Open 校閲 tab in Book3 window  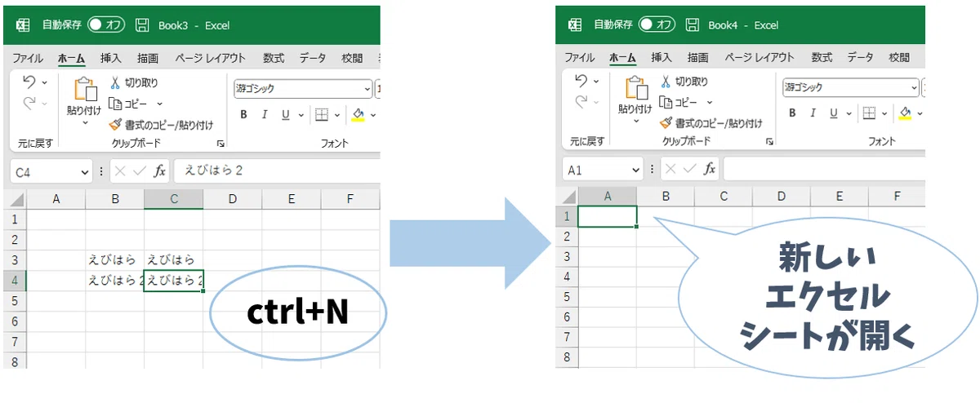coord(352,59)
